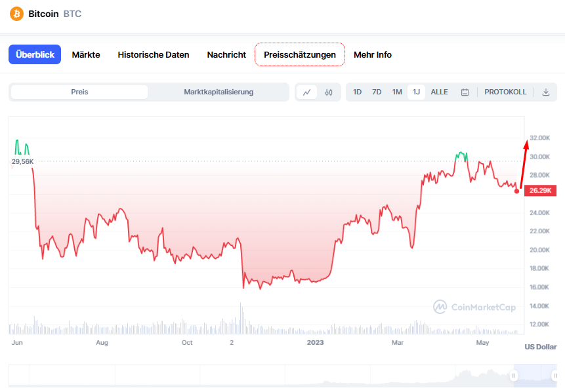Click the 16.00K y-axis label
Viewport: 565px width, 392px height.
539,287
